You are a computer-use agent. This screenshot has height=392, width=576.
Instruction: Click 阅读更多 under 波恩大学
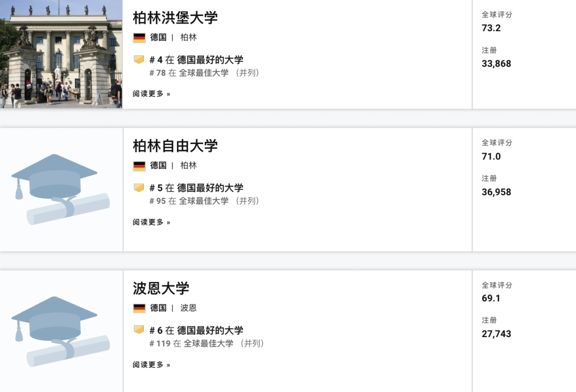click(x=151, y=365)
